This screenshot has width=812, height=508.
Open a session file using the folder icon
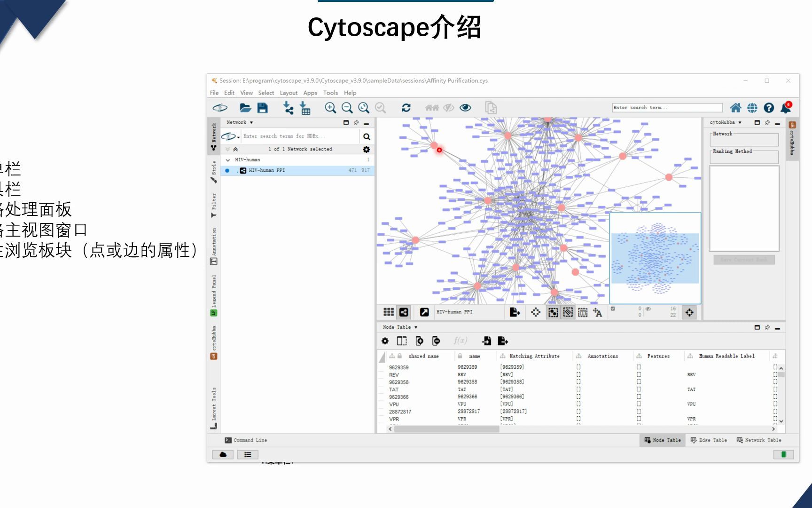246,107
